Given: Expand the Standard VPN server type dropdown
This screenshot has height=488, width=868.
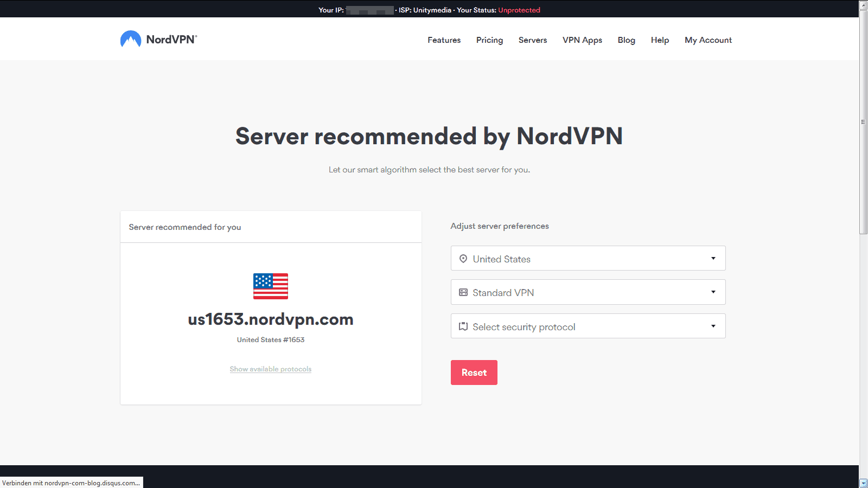Looking at the screenshot, I should pos(588,292).
